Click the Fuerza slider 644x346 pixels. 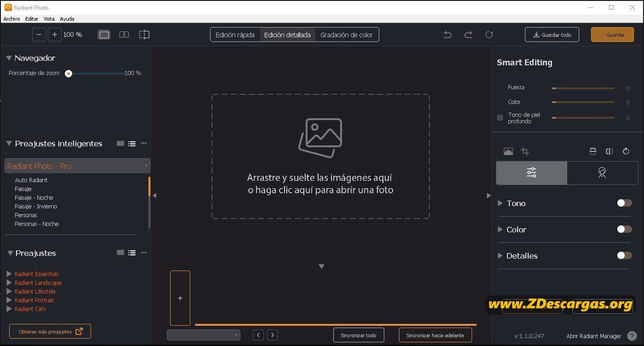583,88
